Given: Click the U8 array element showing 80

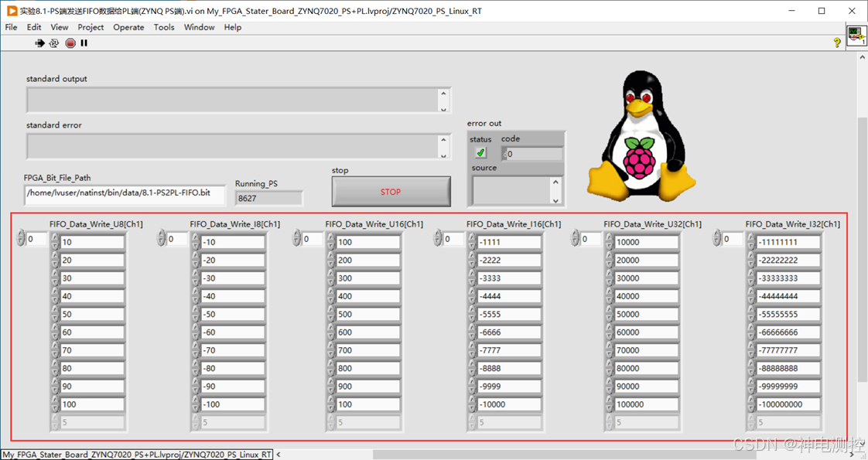Looking at the screenshot, I should 92,368.
